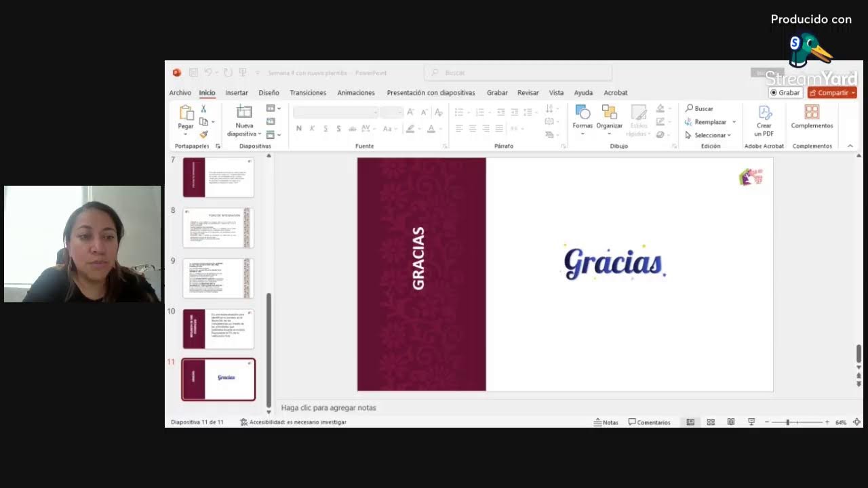This screenshot has width=868, height=488.
Task: Click the Crear un PDF icon
Action: point(764,113)
